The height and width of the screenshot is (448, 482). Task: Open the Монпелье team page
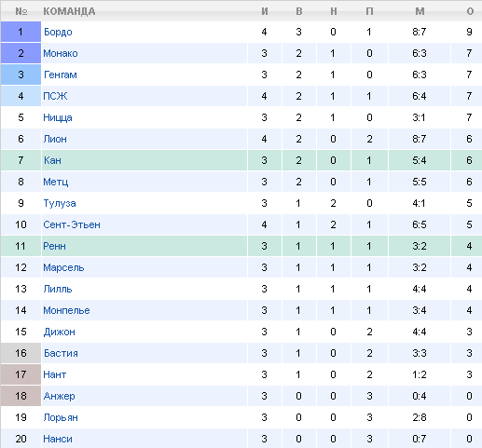[x=66, y=310]
